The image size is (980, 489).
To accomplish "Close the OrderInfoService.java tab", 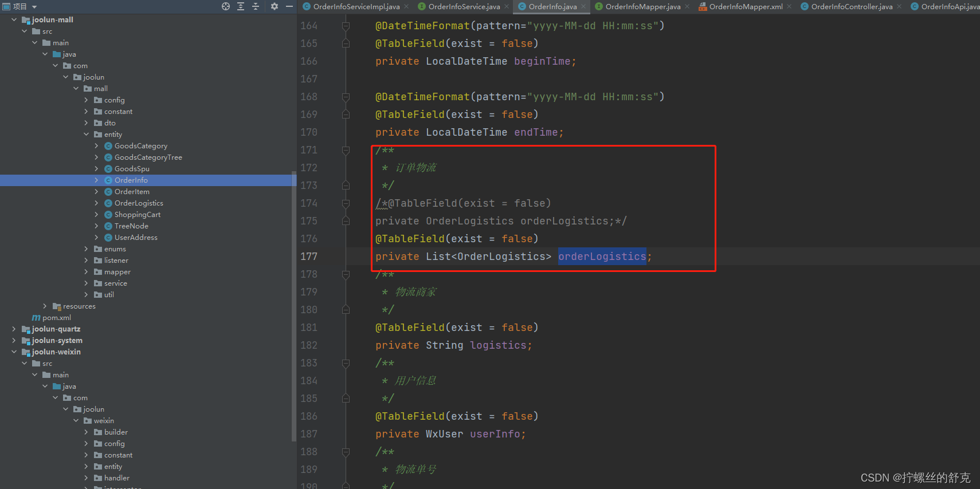I will (x=507, y=7).
